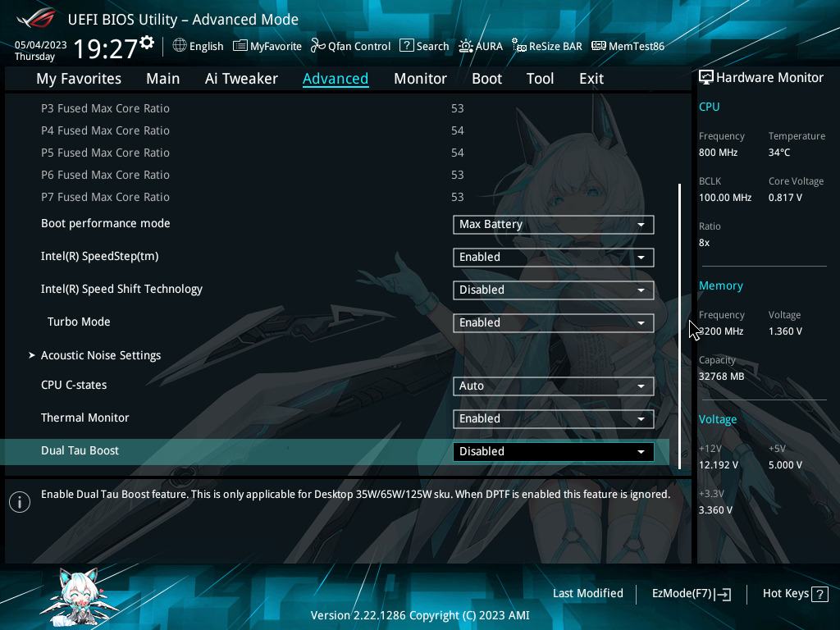Open CPU C-states dropdown
The image size is (840, 630).
(x=554, y=386)
